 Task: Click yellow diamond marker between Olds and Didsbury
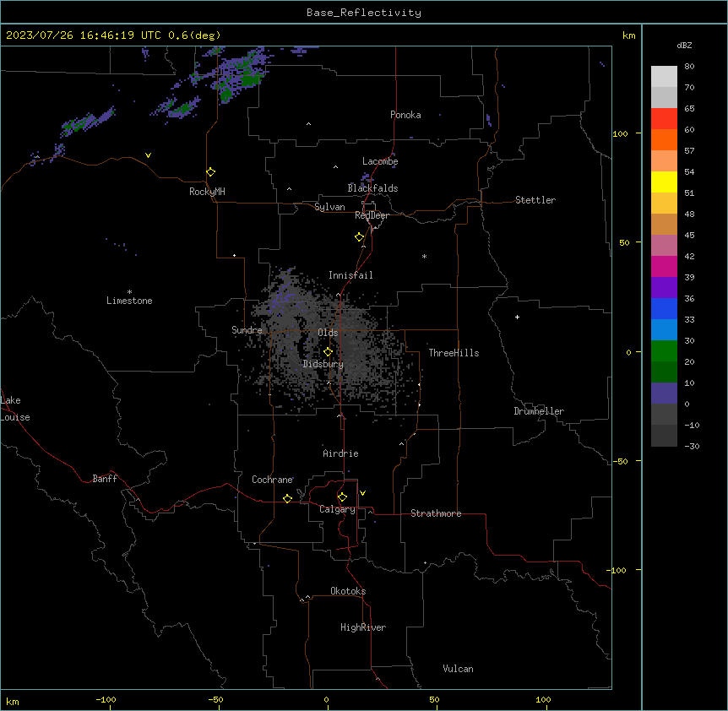coord(328,352)
